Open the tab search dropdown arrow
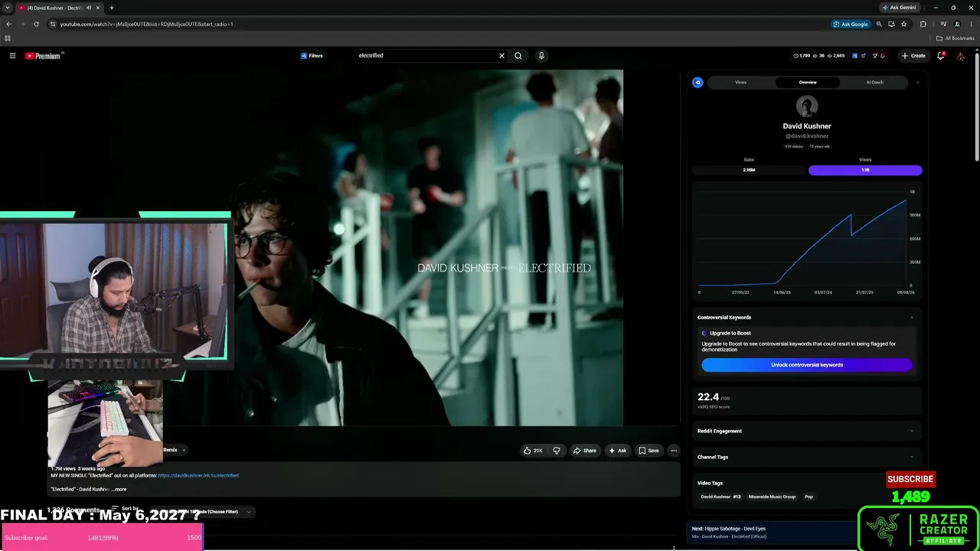This screenshot has width=980, height=551. (x=7, y=8)
